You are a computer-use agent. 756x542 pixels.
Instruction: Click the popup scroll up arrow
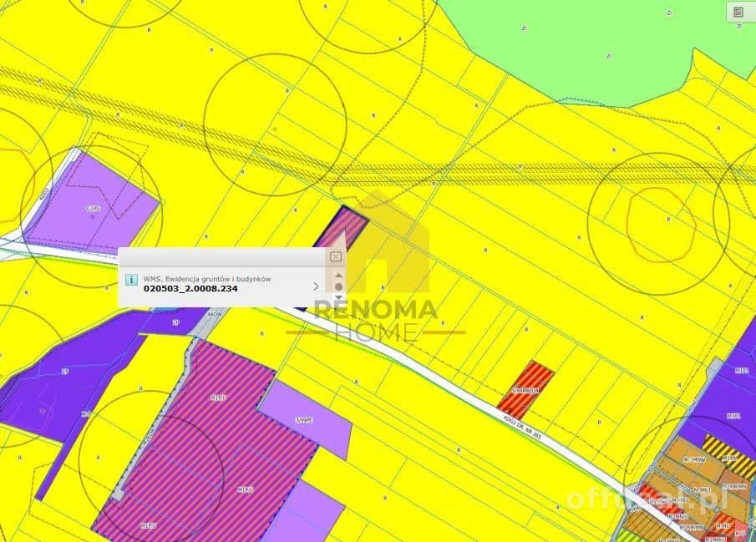click(338, 275)
